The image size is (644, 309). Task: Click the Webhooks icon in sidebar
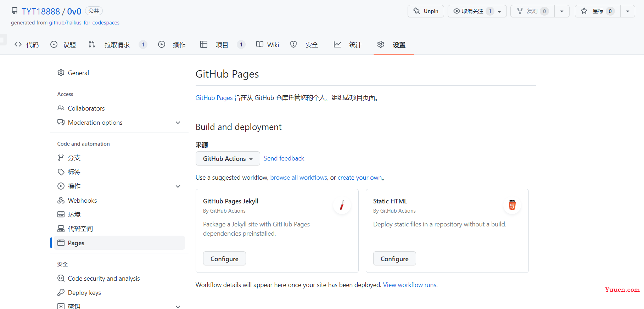coord(61,200)
